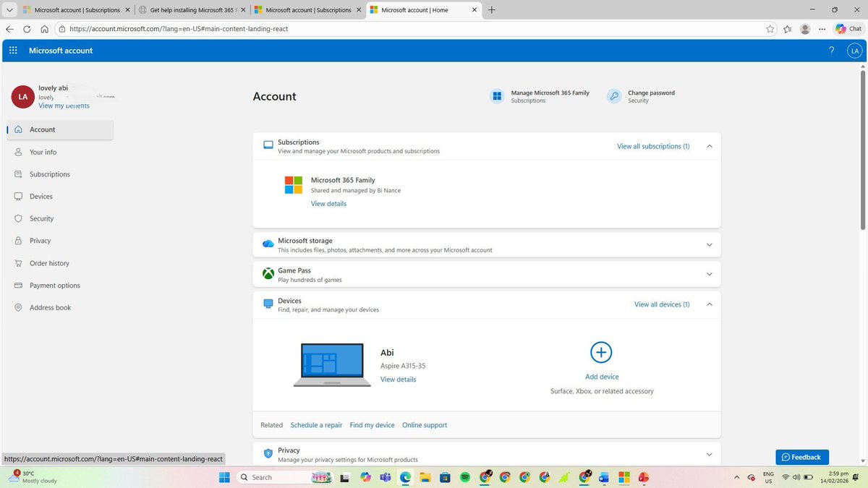This screenshot has width=868, height=488.
Task: Click the browser Home icon
Action: 44,29
